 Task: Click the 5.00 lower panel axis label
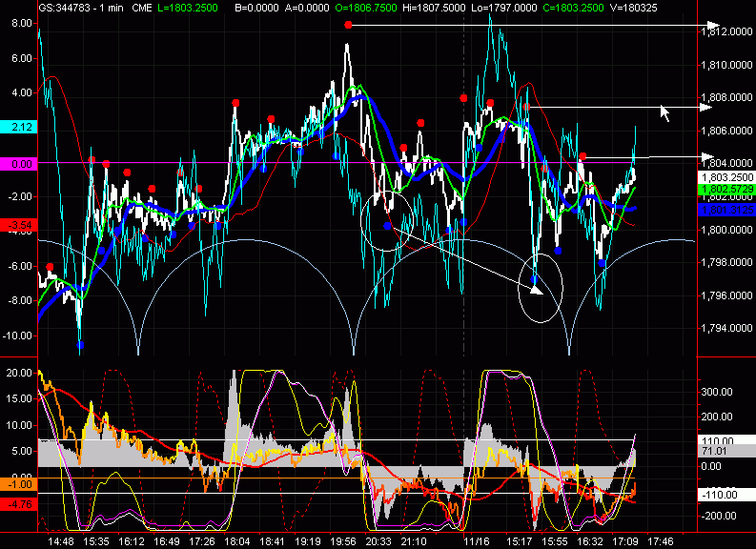point(22,451)
